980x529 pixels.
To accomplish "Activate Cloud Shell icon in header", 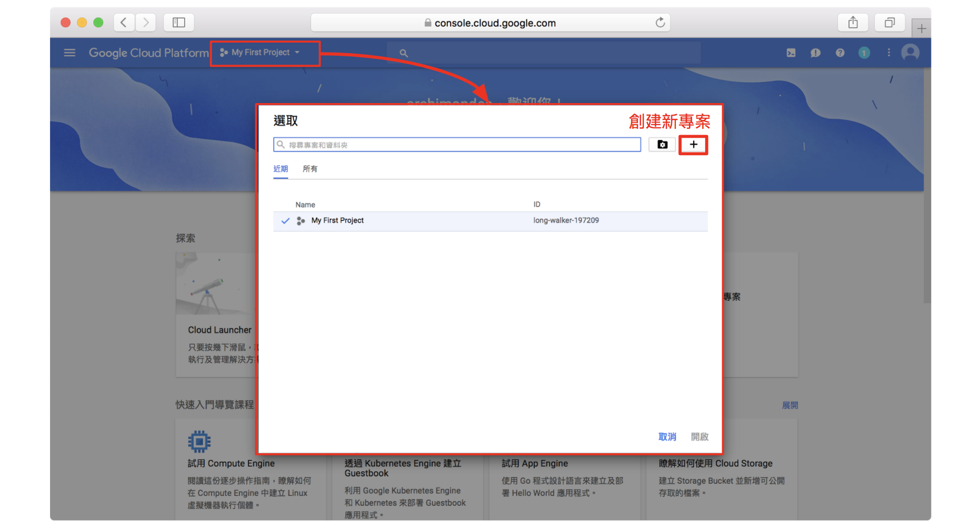I will (x=791, y=53).
